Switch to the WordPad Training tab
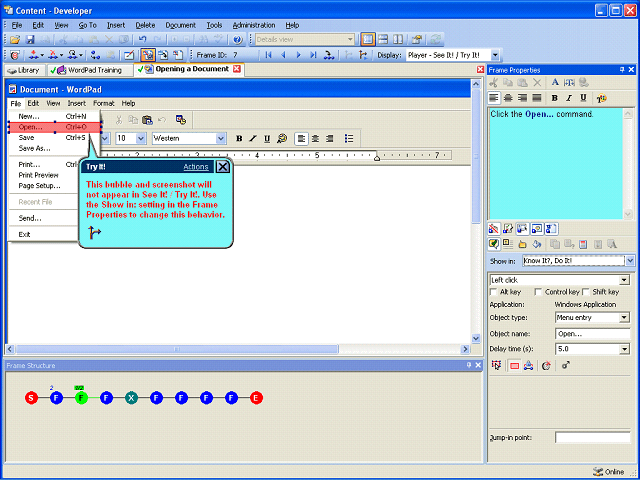The width and height of the screenshot is (640, 480). [90, 70]
